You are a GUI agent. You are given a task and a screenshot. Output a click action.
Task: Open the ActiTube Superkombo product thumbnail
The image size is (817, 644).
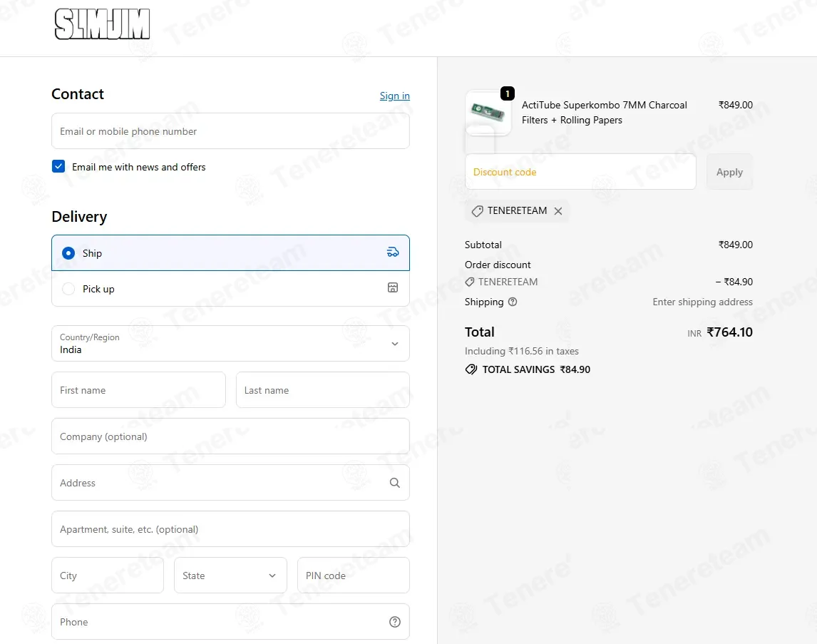point(488,113)
